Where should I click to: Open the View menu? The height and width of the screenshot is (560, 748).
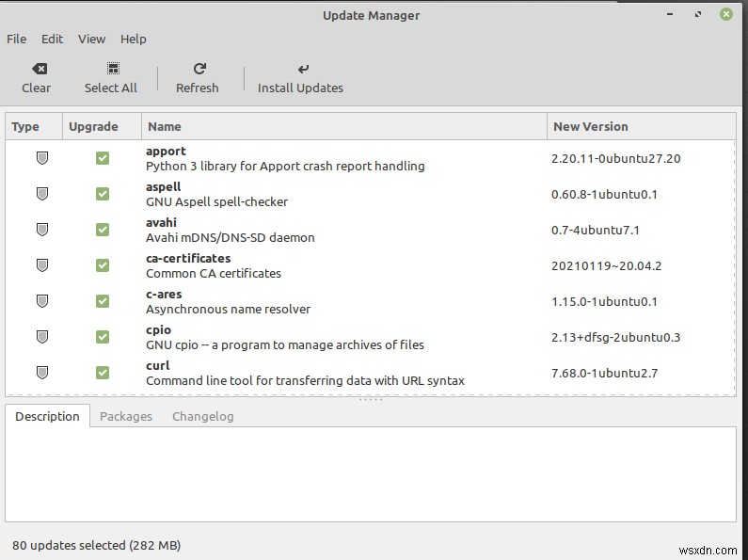[91, 40]
